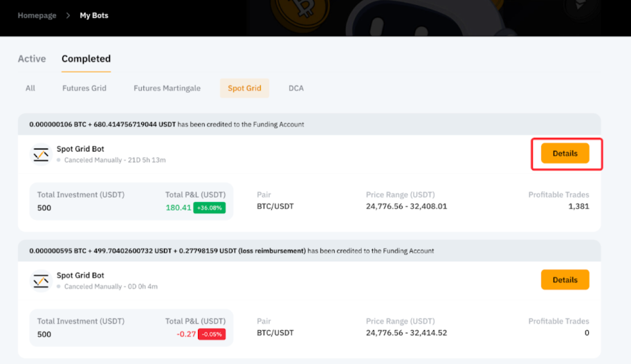The width and height of the screenshot is (631, 364).
Task: Click the loss reimbursement credit notice
Action: [x=232, y=251]
